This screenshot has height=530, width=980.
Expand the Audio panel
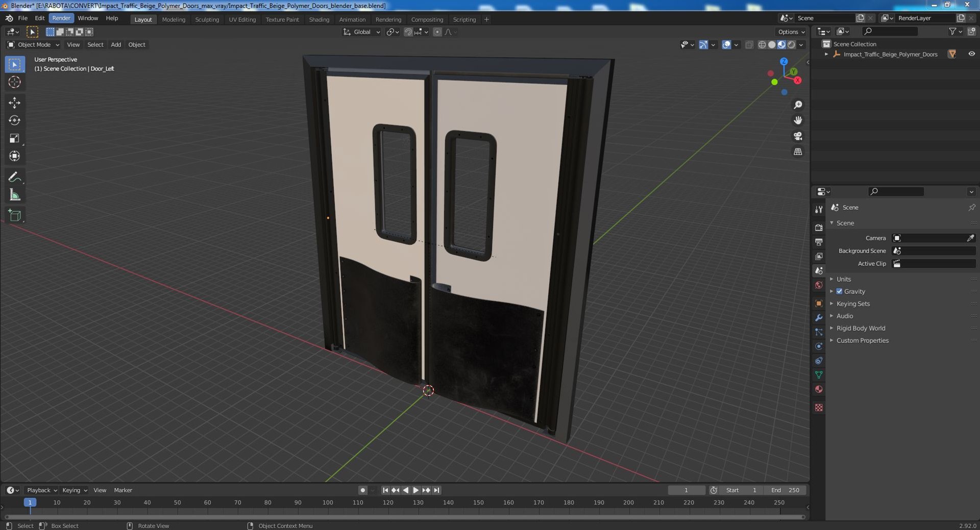pos(844,316)
